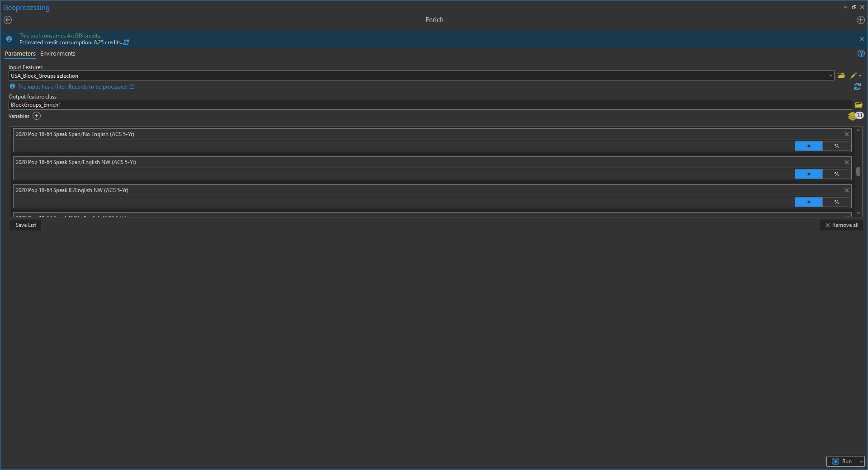868x470 pixels.
Task: Toggle number for Speak Span/English NW variable
Action: click(809, 174)
